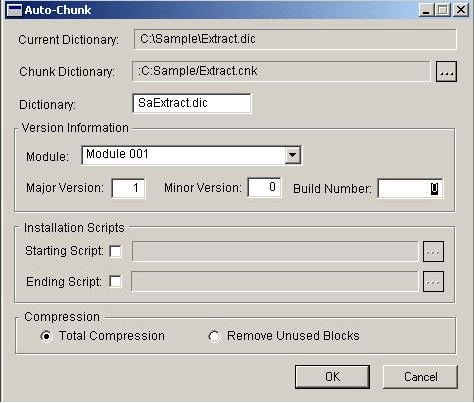
Task: Select Remove Unused Blocks option
Action: pyautogui.click(x=214, y=336)
